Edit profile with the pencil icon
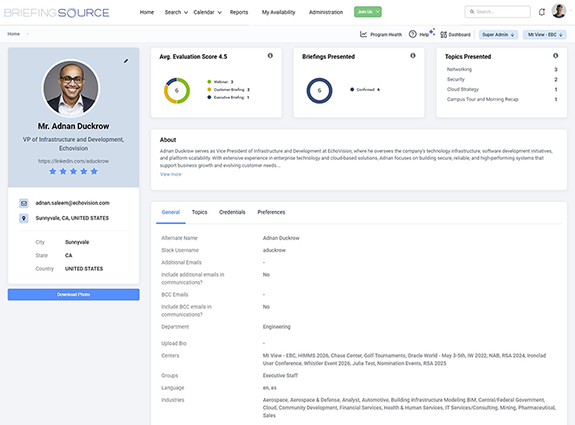Screen dimensions: 575x425 (126, 61)
